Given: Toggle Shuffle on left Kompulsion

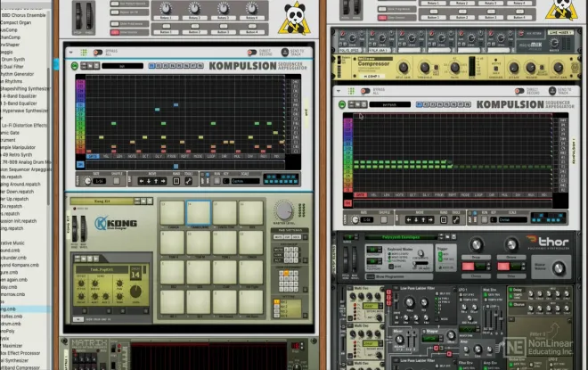Looking at the screenshot, I should (x=117, y=181).
